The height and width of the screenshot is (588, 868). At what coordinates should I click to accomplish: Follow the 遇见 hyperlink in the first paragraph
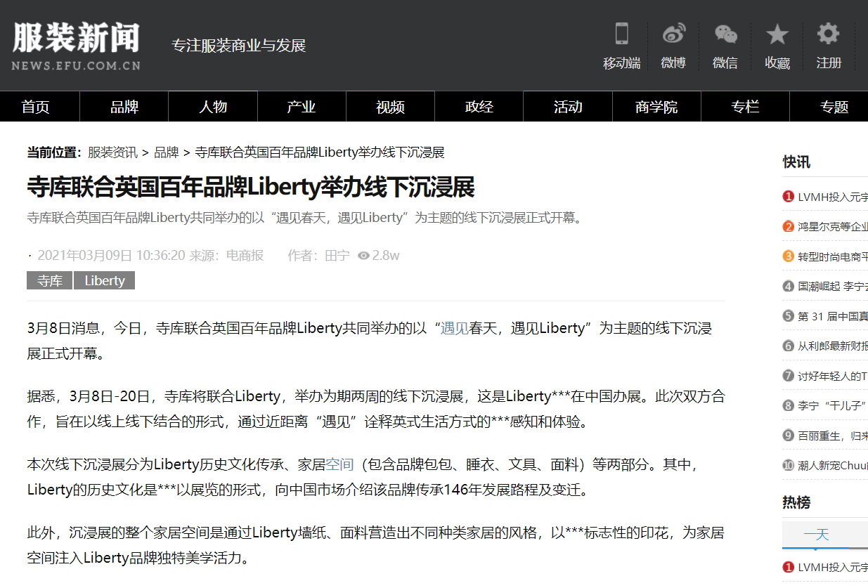coord(455,328)
